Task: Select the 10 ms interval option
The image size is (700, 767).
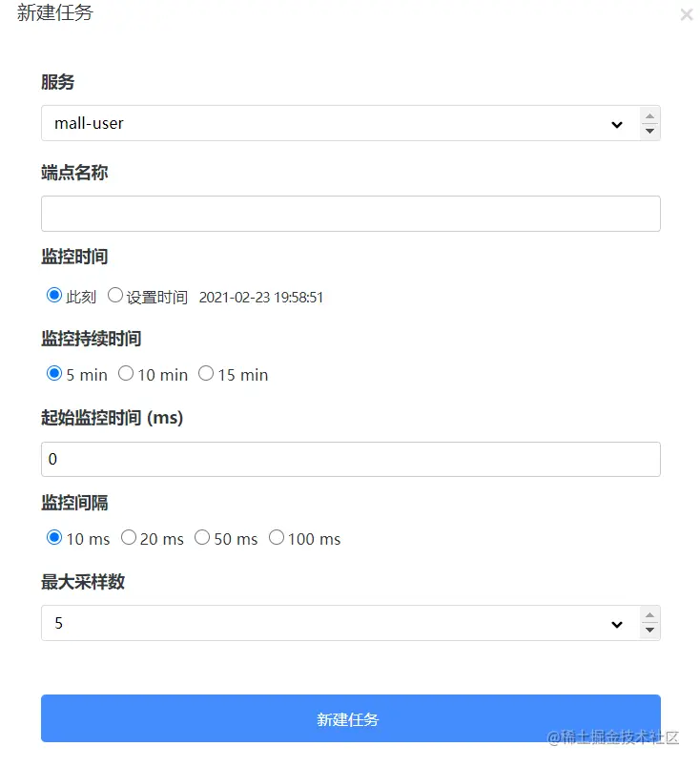Action: tap(54, 537)
